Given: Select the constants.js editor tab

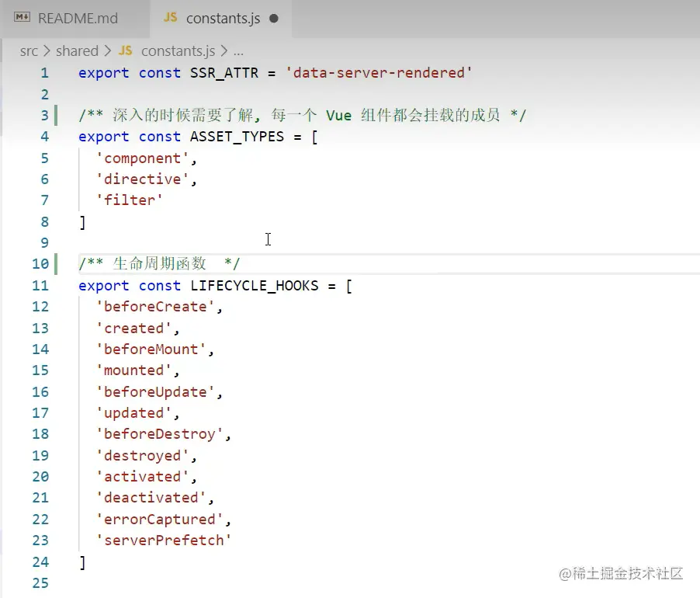Looking at the screenshot, I should pyautogui.click(x=221, y=19).
